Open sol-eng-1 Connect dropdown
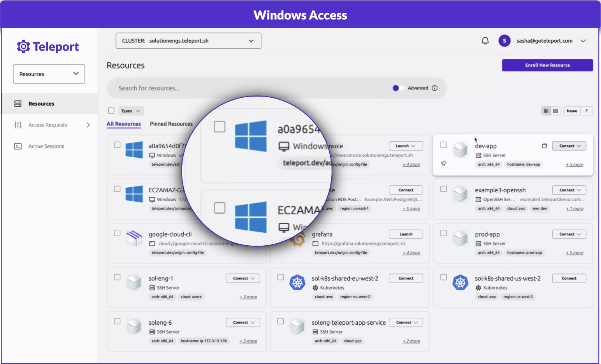Viewport: 601px width, 364px height. 243,278
